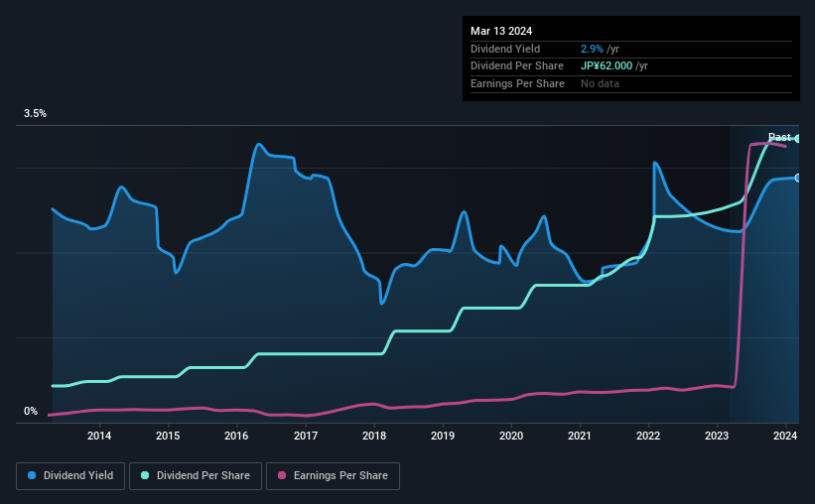Select the 2022 label on the time axis
Image resolution: width=815 pixels, height=504 pixels.
point(648,436)
